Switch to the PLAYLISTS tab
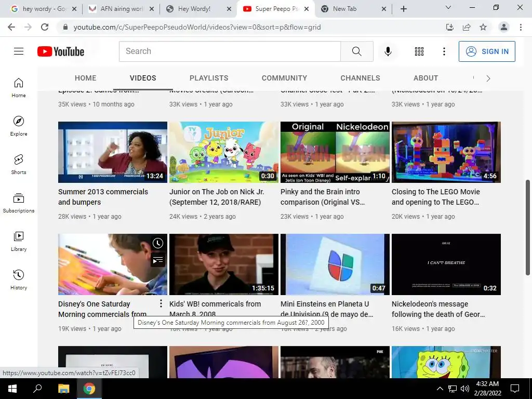The width and height of the screenshot is (532, 399). 209,78
